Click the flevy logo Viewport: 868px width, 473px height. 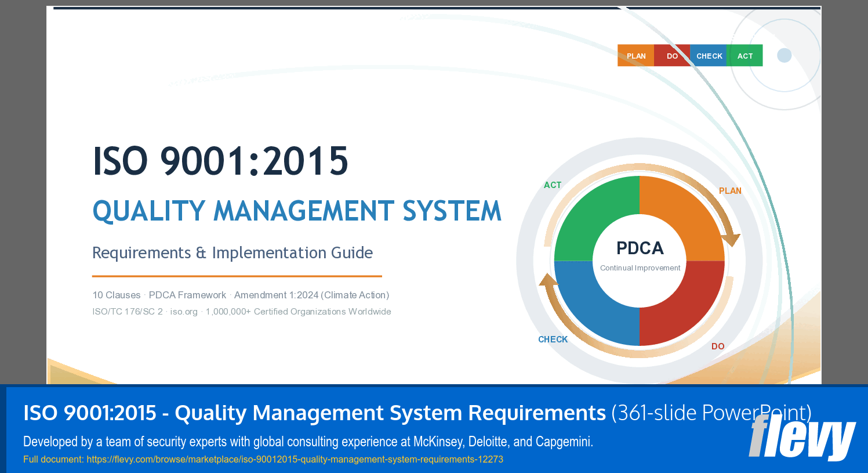click(x=802, y=436)
